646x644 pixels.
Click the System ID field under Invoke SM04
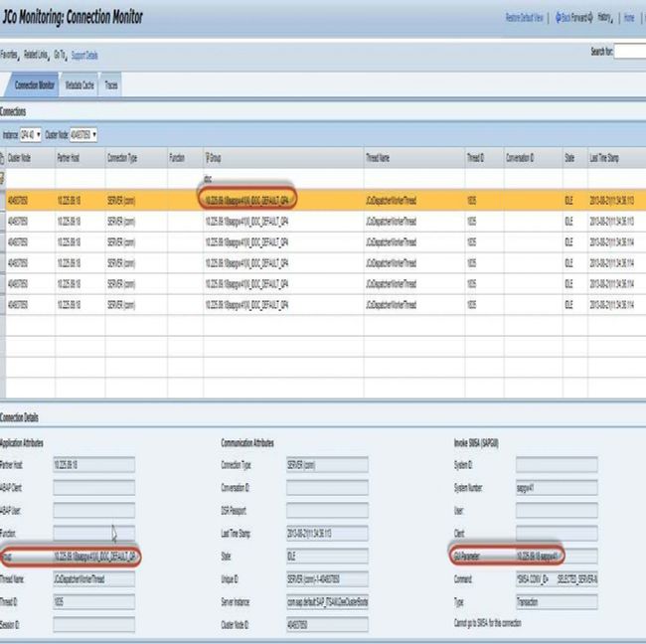557,465
